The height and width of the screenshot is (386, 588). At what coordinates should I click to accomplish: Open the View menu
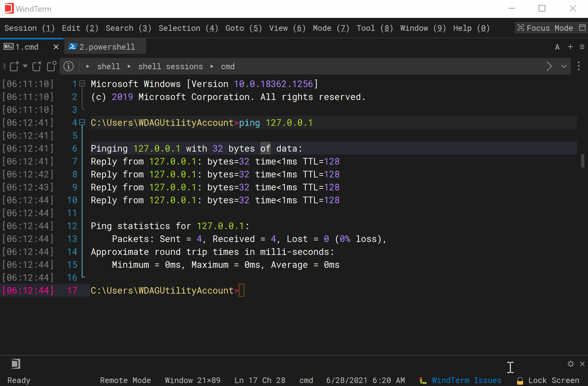(287, 28)
